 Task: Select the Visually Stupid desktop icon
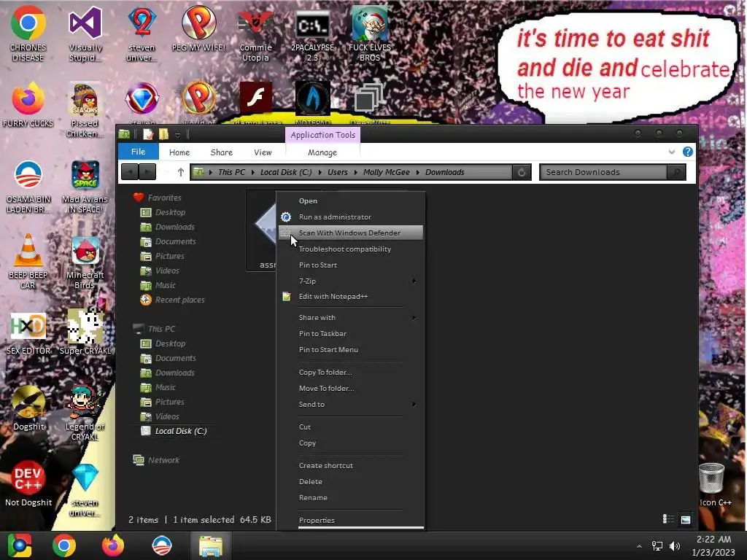click(x=85, y=34)
